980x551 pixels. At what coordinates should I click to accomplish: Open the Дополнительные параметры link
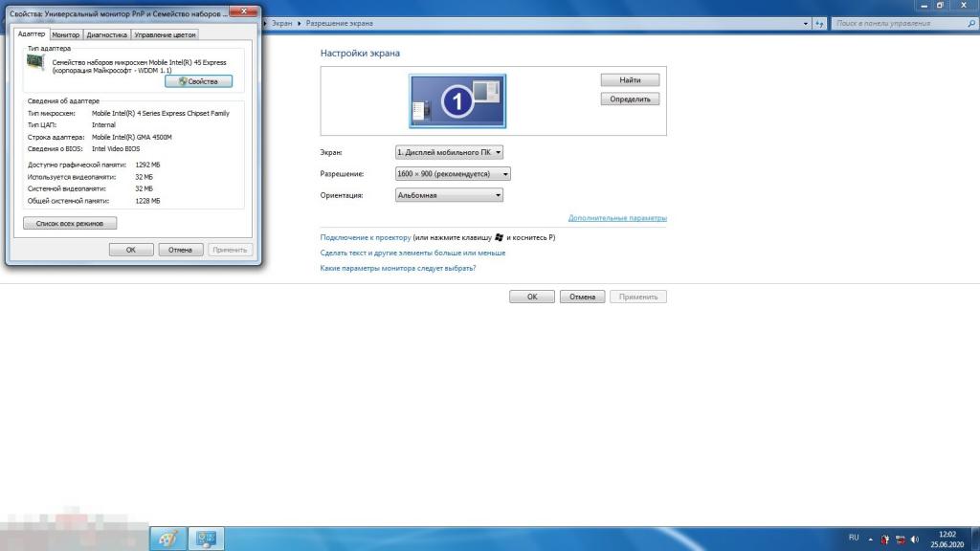pyautogui.click(x=617, y=218)
